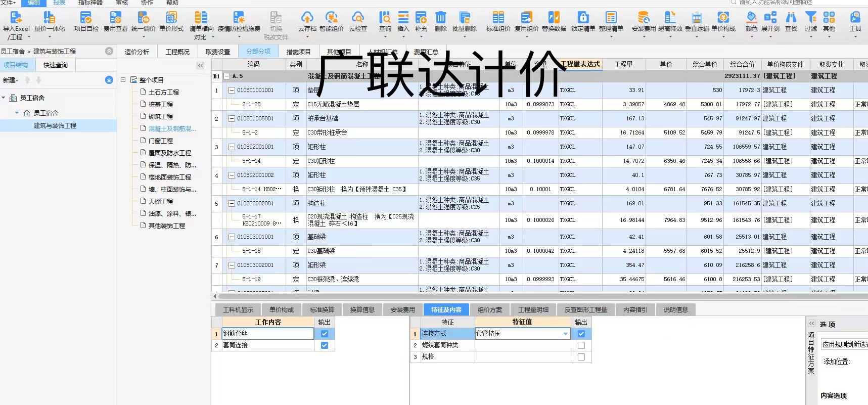Click the blue download arrow beside 新建
This screenshot has width=868, height=405.
[109, 80]
